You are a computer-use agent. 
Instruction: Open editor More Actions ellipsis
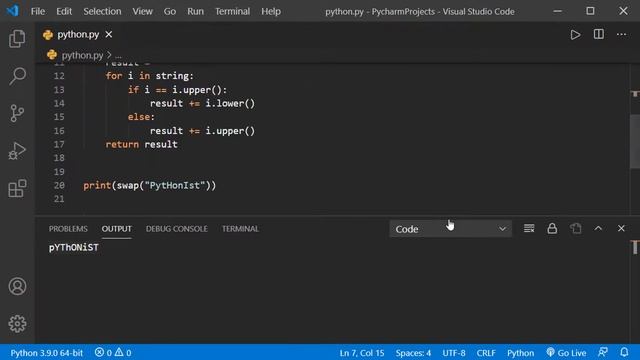point(621,34)
